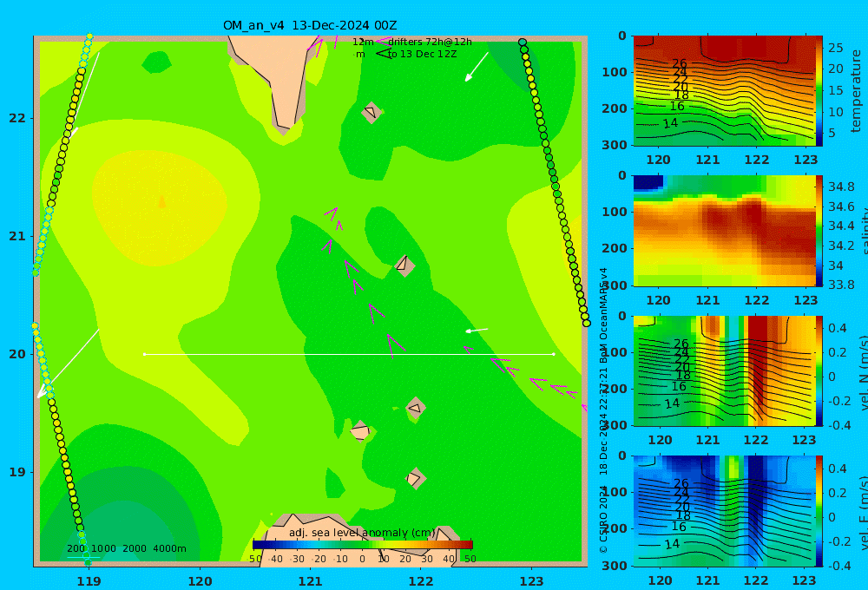868x590 pixels.
Task: Click the orange triangle marker in the yellow anomaly
Action: pos(161,201)
